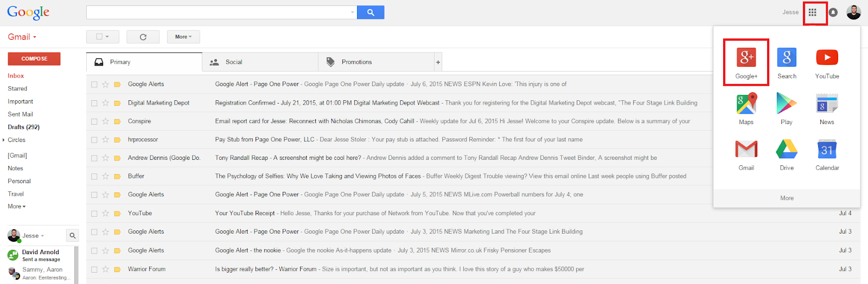The height and width of the screenshot is (284, 868).
Task: Star the YouTube receipt email
Action: click(105, 214)
